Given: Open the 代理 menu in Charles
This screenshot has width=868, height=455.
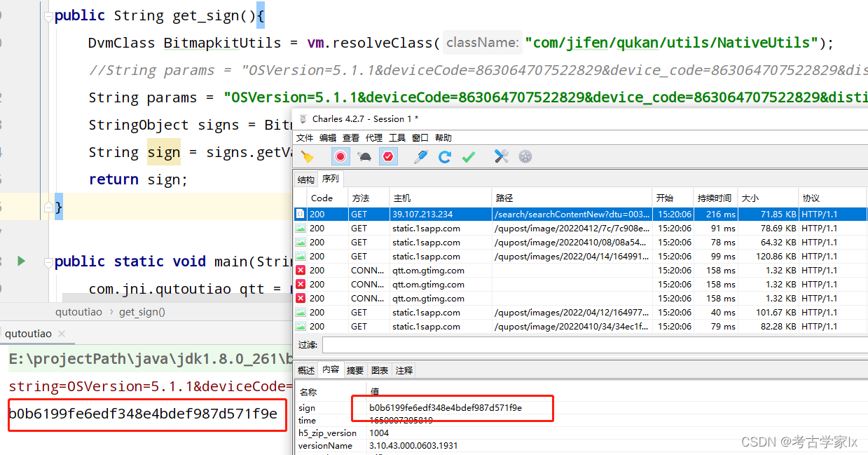Looking at the screenshot, I should point(374,138).
